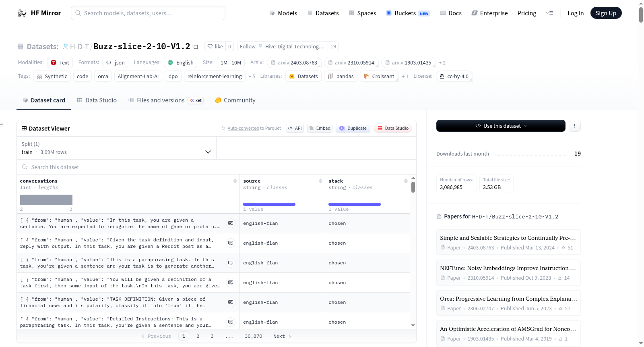Go to the Community tab
This screenshot has width=644, height=347.
pos(235,100)
